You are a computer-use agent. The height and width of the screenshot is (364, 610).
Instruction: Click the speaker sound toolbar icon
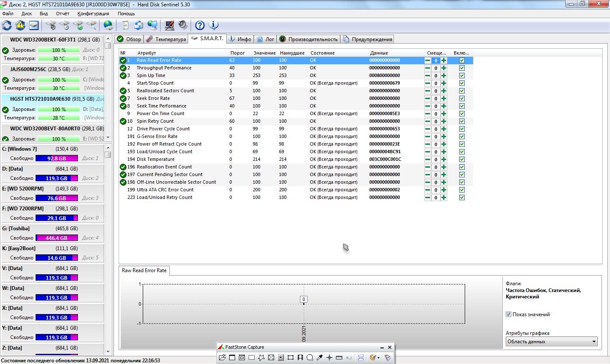click(183, 25)
